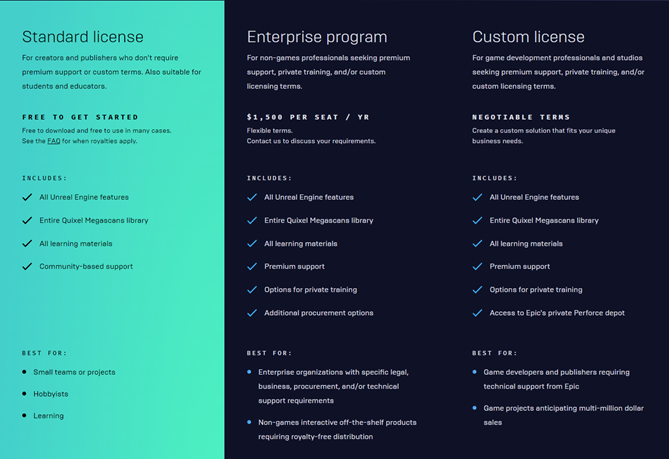Screen dimensions: 669x459
Task: Click checkmark beside Community-based support
Action: click(x=27, y=267)
